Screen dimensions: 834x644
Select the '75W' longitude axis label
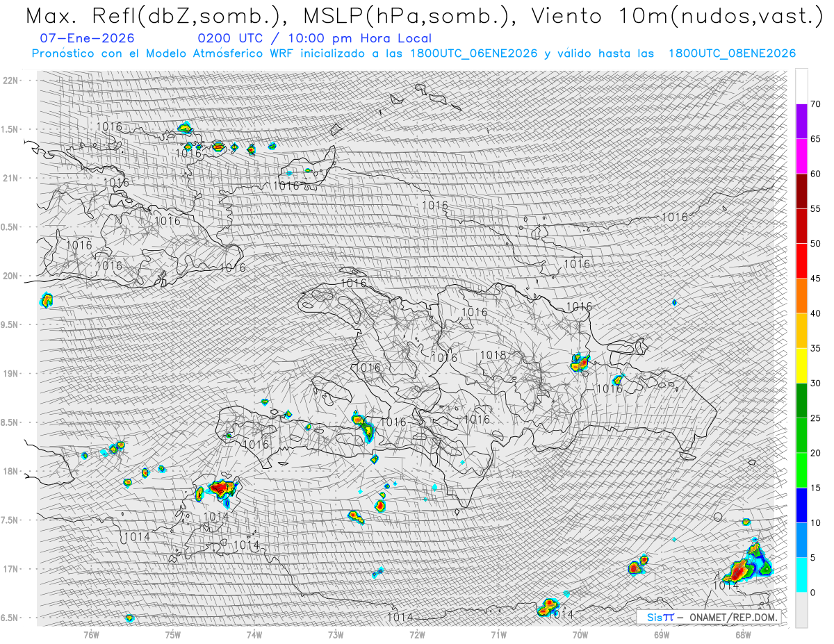coord(173,634)
